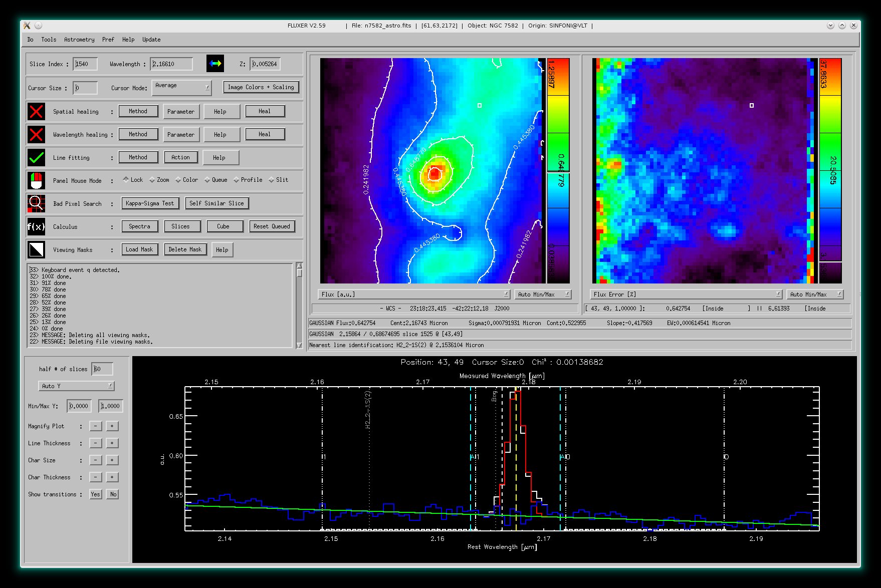The height and width of the screenshot is (588, 881).
Task: Click the Cursor Size input field
Action: [x=85, y=88]
